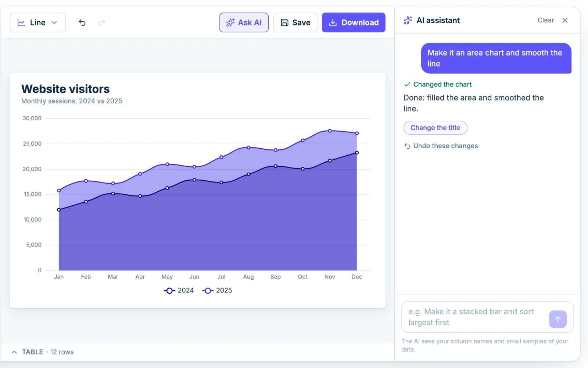Click the 2024 data point for Dec
588x368 pixels.
point(357,152)
